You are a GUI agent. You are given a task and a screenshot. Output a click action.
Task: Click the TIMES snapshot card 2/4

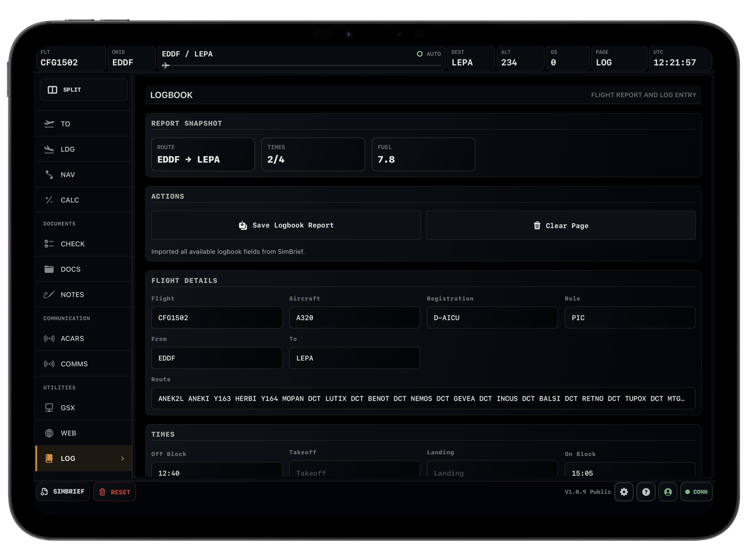click(313, 154)
